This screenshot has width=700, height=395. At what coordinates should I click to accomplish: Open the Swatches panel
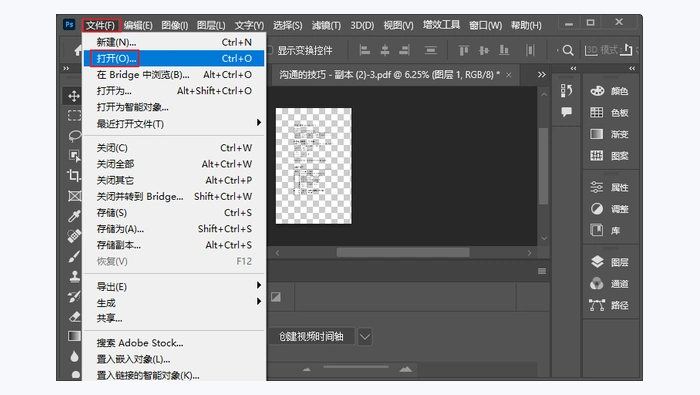pyautogui.click(x=609, y=112)
